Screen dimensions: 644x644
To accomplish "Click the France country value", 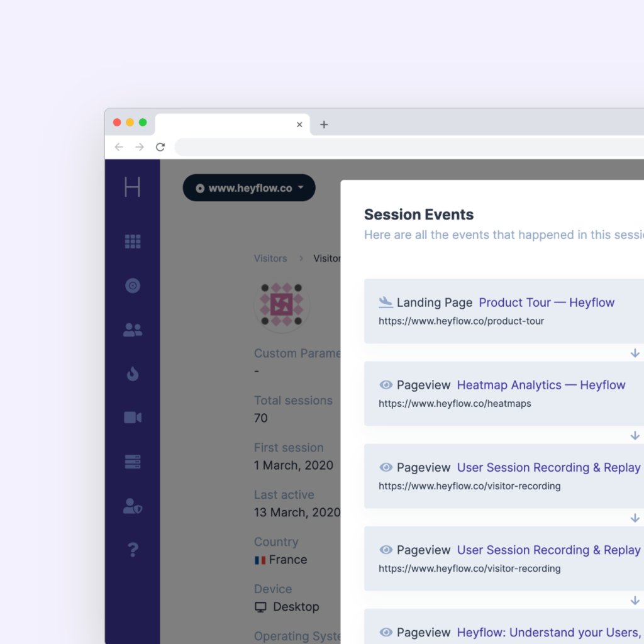I will [281, 560].
